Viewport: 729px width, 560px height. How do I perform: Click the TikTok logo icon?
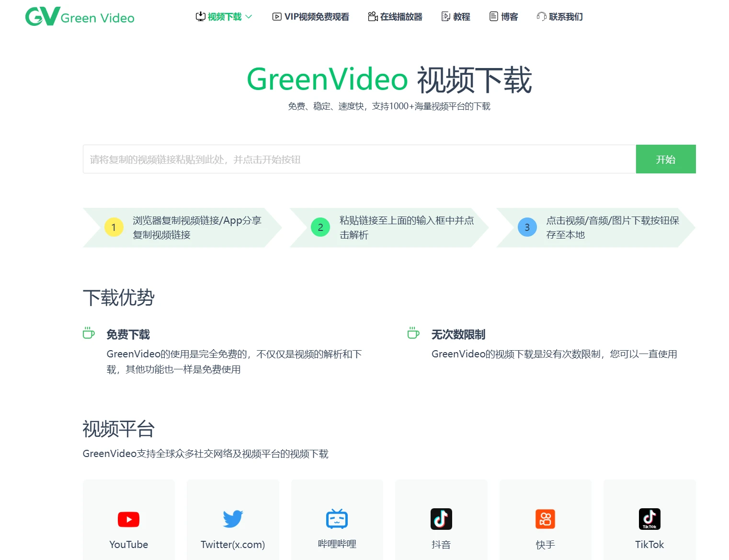coord(649,519)
